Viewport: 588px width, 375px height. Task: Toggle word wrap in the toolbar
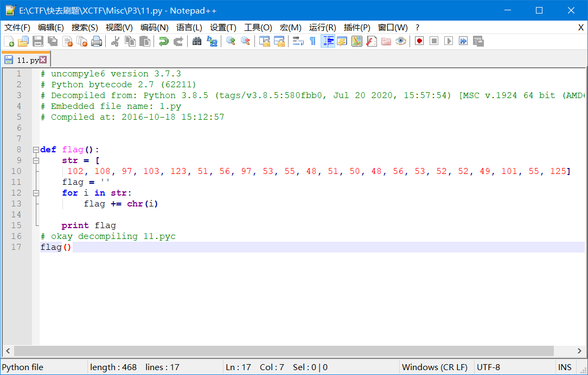click(x=298, y=41)
